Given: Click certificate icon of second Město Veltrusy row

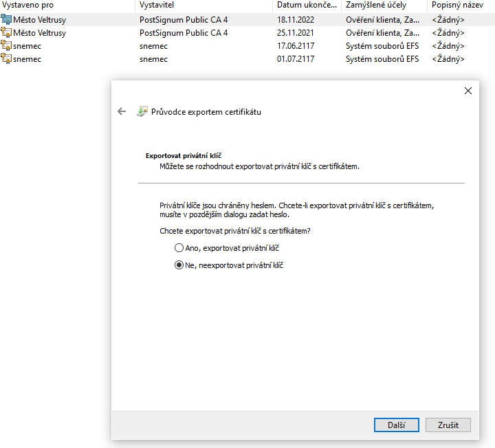Looking at the screenshot, I should 7,33.
